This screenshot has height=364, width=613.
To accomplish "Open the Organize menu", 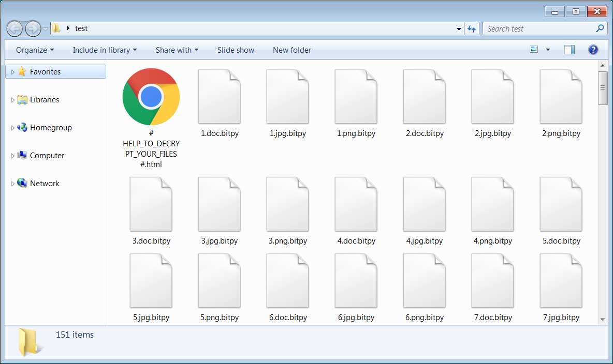I will point(35,50).
